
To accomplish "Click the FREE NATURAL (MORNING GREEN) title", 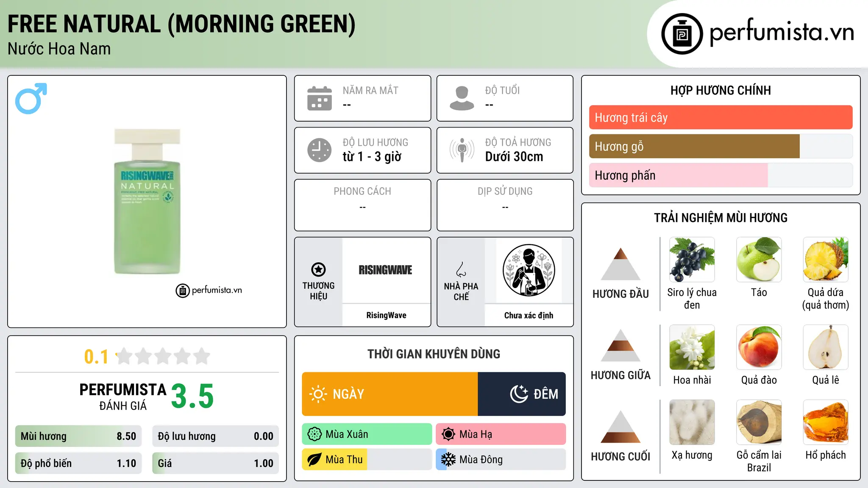I will [181, 24].
